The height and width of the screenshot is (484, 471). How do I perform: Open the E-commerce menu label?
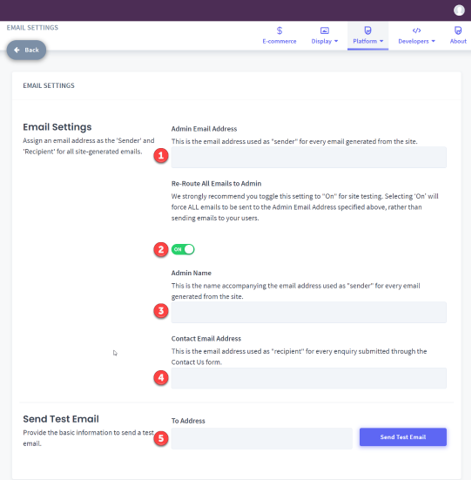coord(279,41)
